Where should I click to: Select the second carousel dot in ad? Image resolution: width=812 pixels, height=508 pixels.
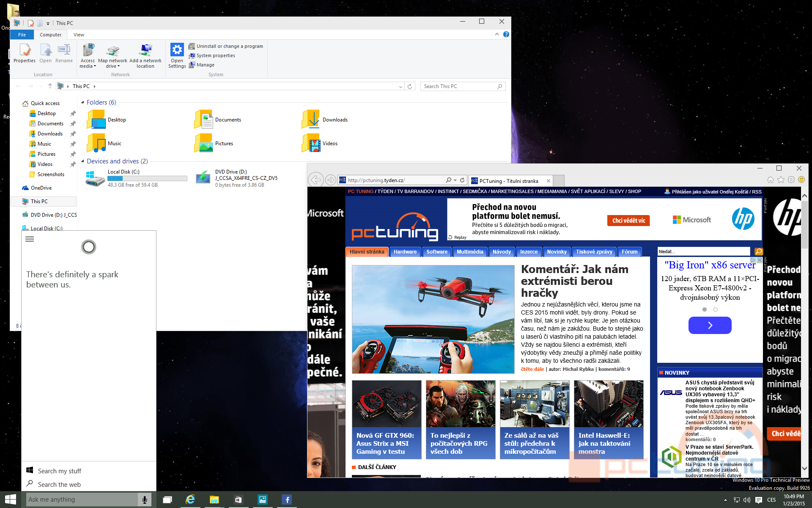click(x=716, y=309)
